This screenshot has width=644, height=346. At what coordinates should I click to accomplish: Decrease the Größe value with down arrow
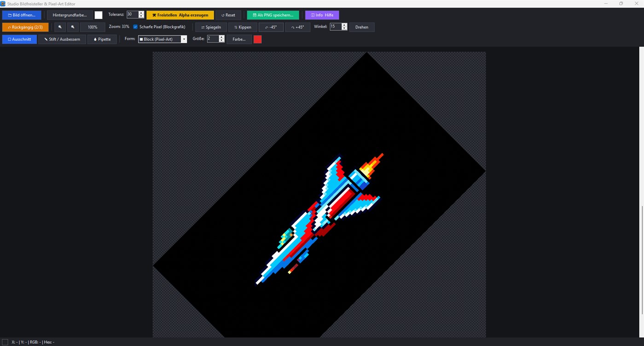pos(221,40)
